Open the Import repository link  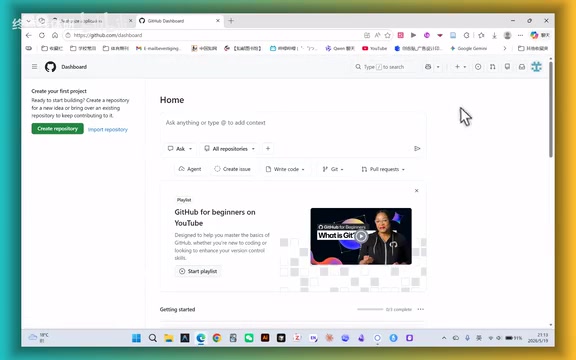(108, 129)
